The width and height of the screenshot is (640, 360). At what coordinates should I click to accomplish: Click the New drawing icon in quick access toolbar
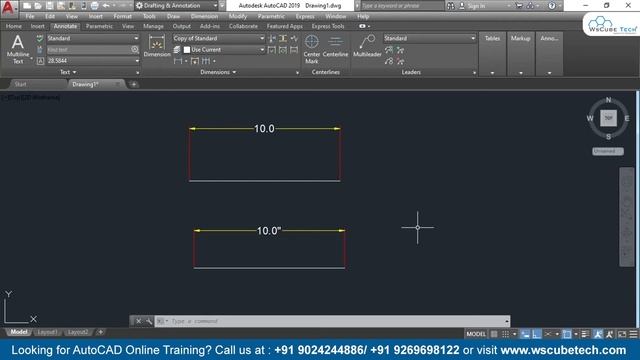click(27, 6)
